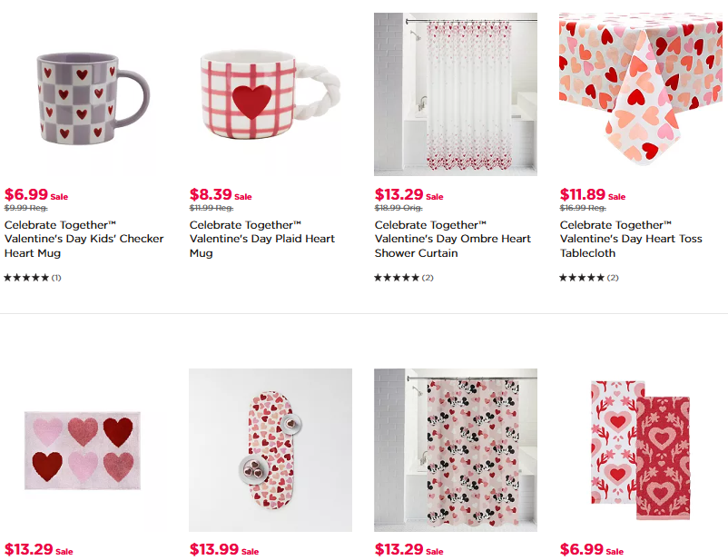
Task: Click the Heart Toss Tablecloth title link
Action: coord(631,239)
